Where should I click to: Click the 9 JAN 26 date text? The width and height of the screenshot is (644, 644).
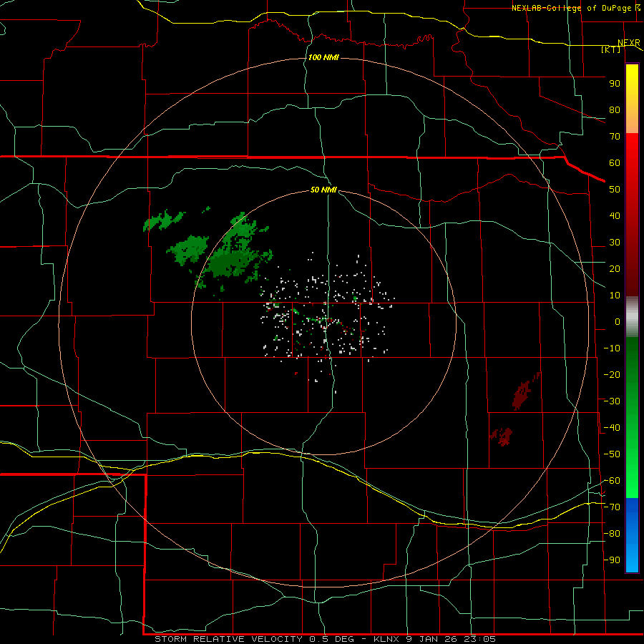[x=431, y=639]
